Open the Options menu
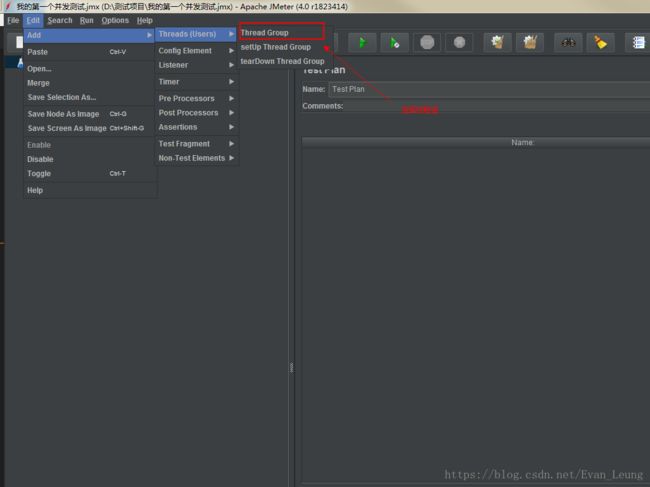The image size is (650, 487). [115, 20]
